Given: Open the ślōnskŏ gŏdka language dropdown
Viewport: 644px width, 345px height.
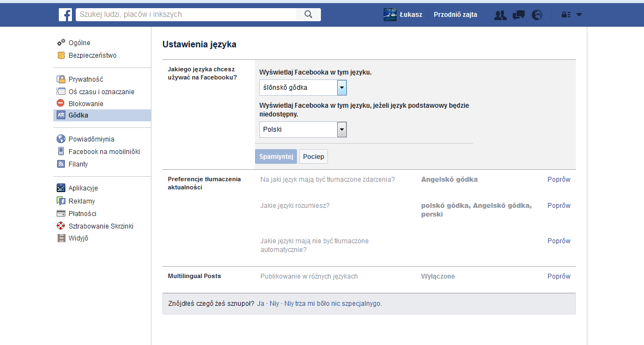Looking at the screenshot, I should coord(303,88).
